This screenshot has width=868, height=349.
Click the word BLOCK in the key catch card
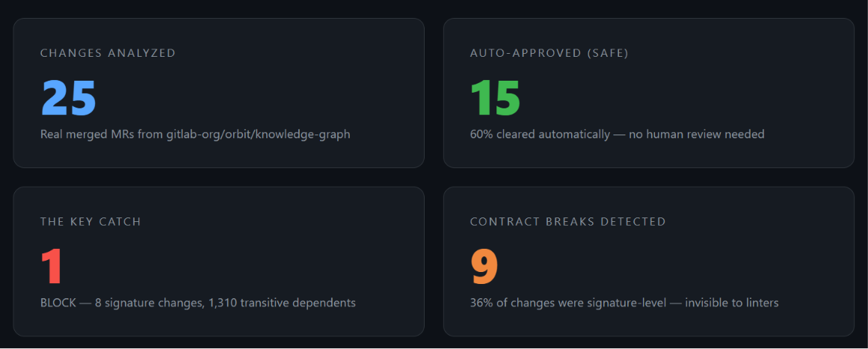58,303
